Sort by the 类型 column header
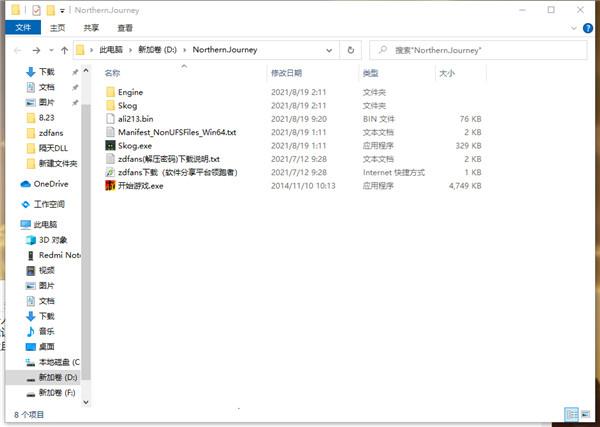This screenshot has width=600, height=427. [370, 73]
